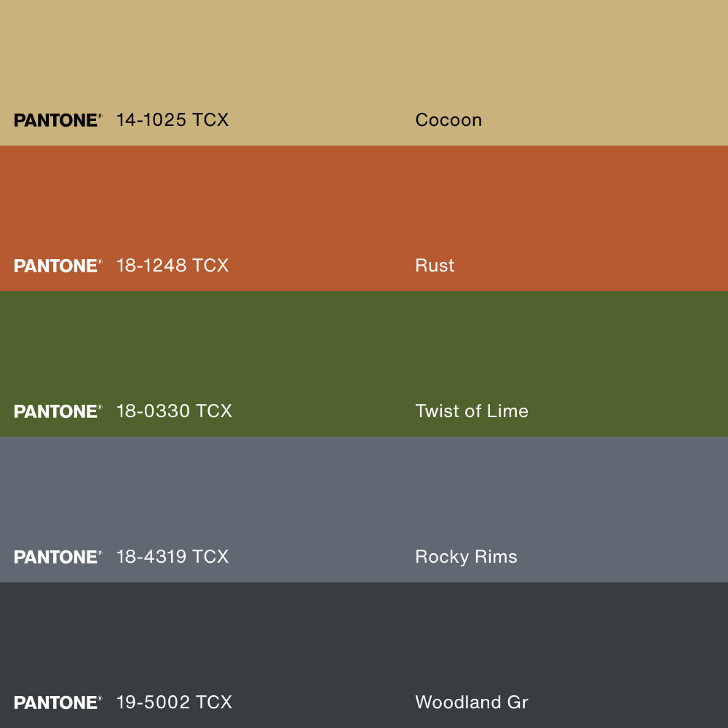The image size is (728, 728).
Task: Click the 14-1025 TCX color code
Action: [x=173, y=120]
